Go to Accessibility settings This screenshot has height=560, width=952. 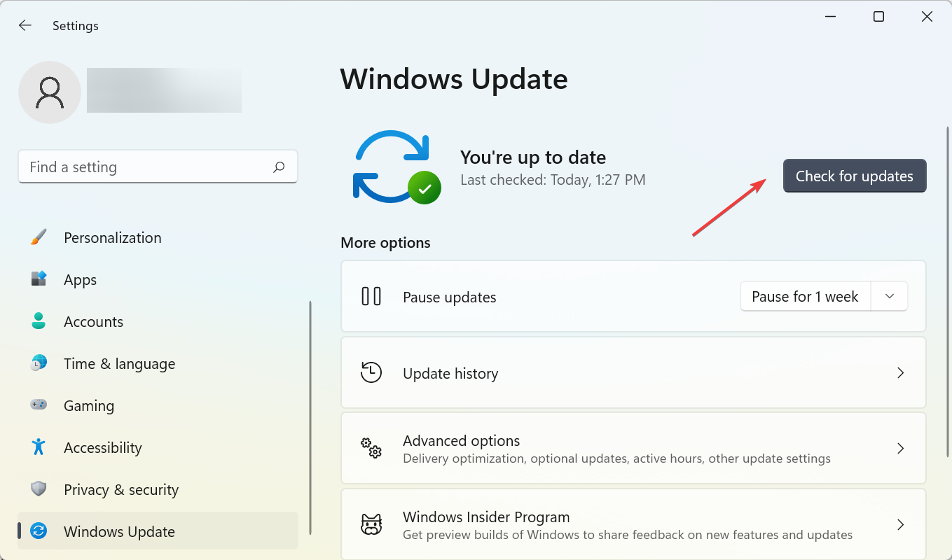coord(158,447)
